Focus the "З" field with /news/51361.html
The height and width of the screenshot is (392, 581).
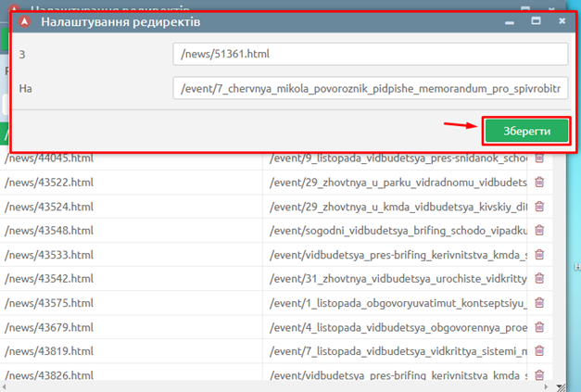369,55
